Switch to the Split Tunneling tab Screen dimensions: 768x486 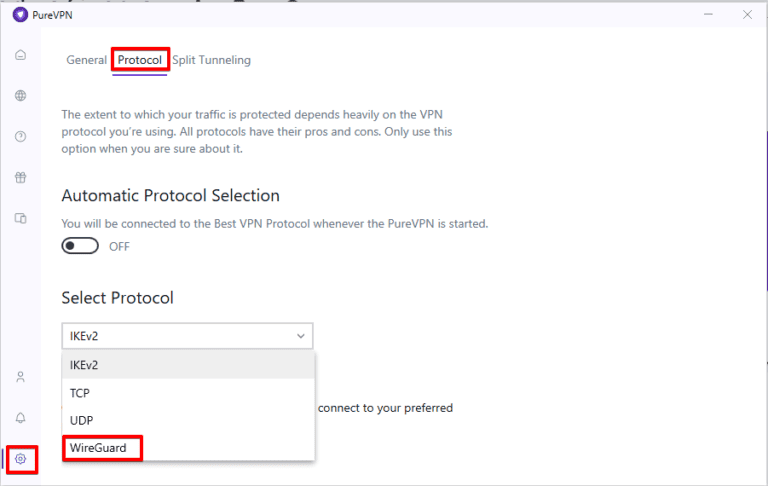pos(212,60)
